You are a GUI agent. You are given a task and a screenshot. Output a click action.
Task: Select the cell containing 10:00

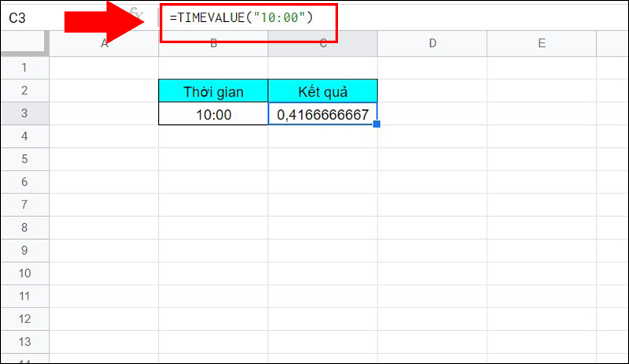pyautogui.click(x=213, y=114)
